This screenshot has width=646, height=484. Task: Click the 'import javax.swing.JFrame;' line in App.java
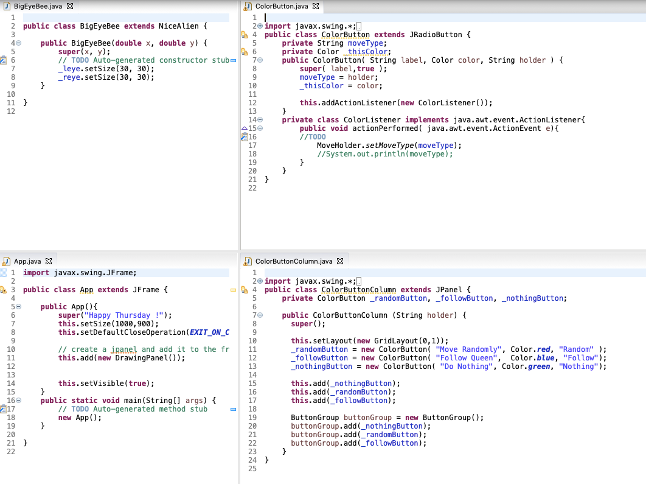point(80,273)
